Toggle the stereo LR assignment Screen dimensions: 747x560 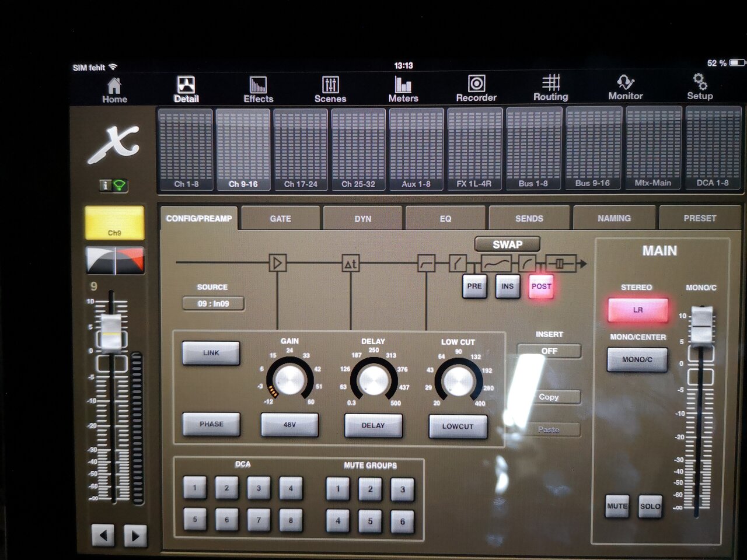(638, 310)
